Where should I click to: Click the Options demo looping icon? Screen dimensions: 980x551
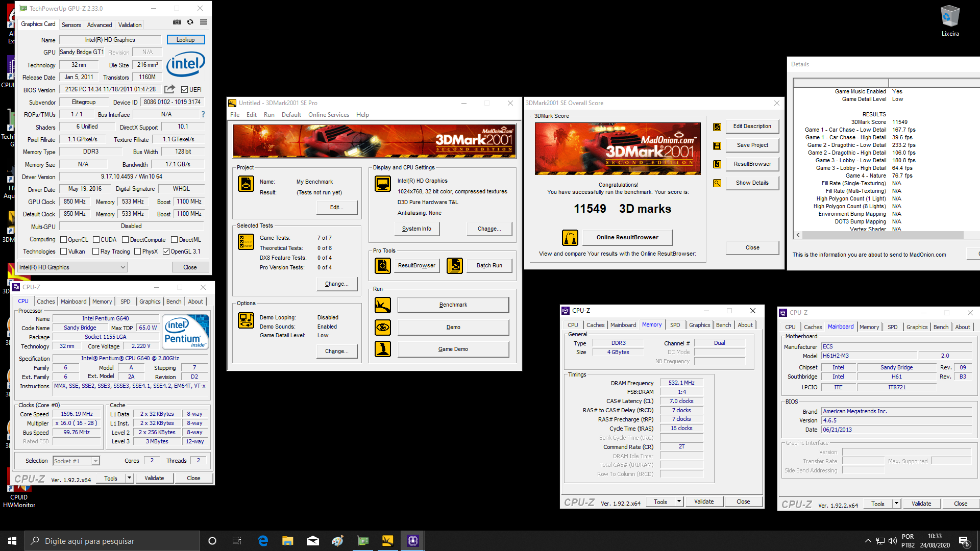[246, 320]
